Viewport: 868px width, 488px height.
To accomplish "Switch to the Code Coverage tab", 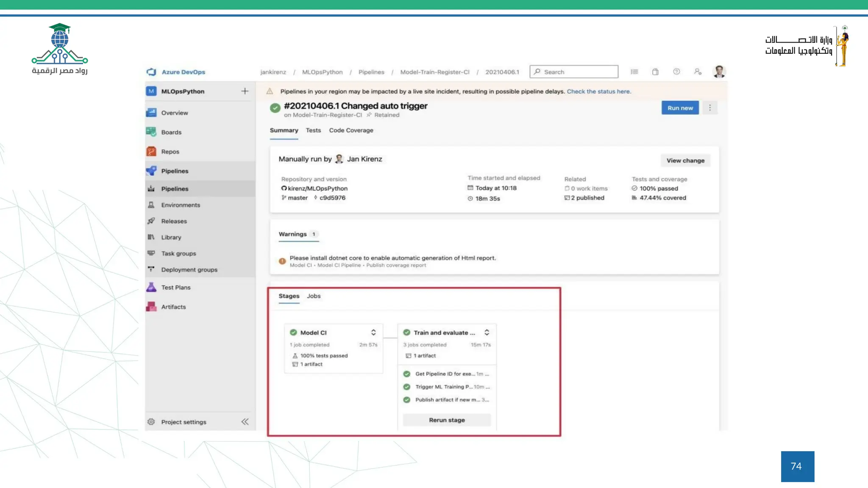I will [351, 130].
